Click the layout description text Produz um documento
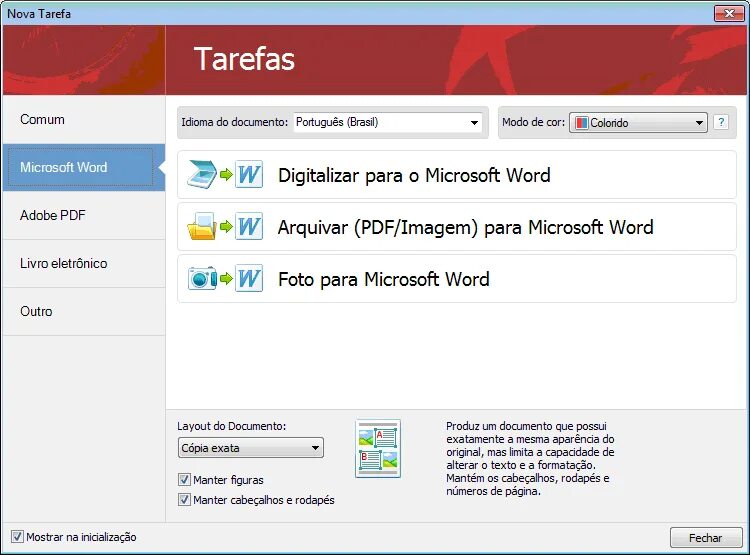Image resolution: width=750 pixels, height=555 pixels. [530, 458]
